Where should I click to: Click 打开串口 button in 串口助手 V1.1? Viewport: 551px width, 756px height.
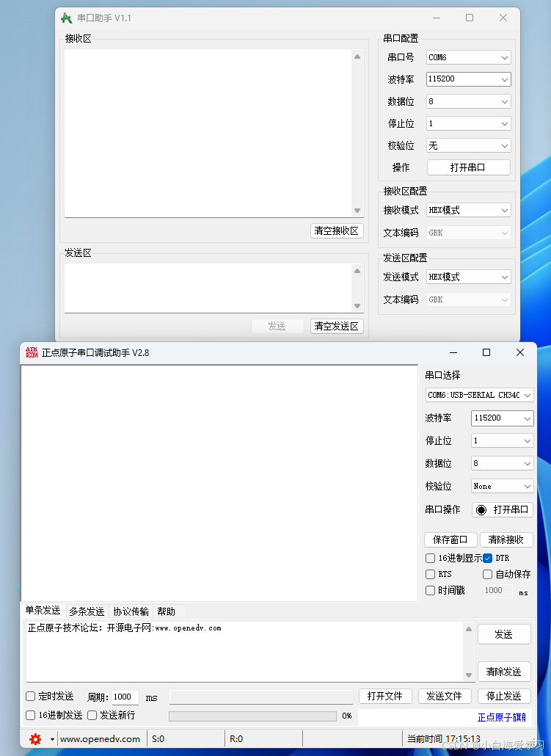[x=469, y=167]
